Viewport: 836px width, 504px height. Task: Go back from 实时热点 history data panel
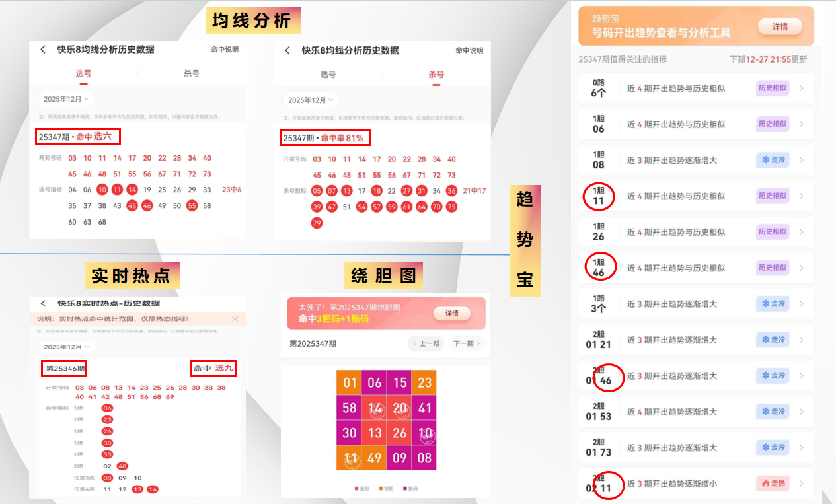(x=44, y=303)
